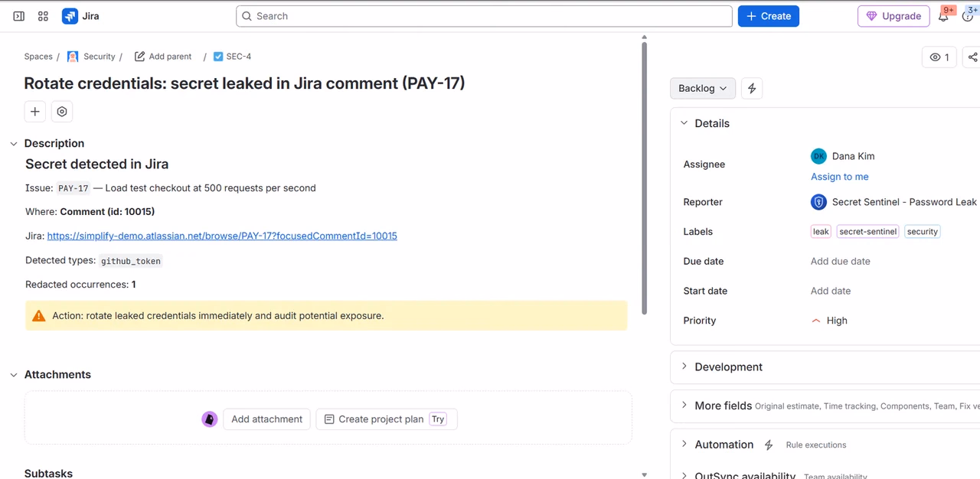The height and width of the screenshot is (479, 980).
Task: Click the scrollbar down arrow
Action: coord(644,474)
